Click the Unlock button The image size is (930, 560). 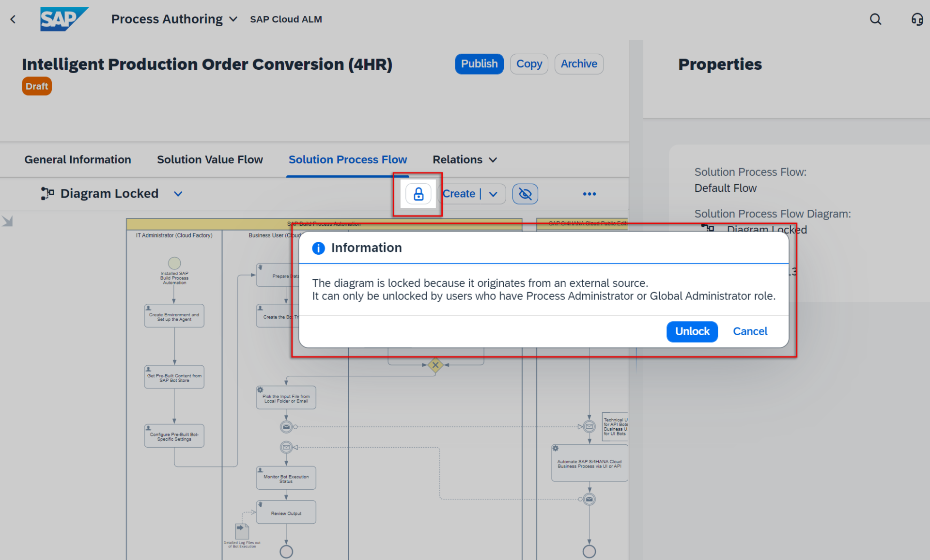(x=692, y=331)
